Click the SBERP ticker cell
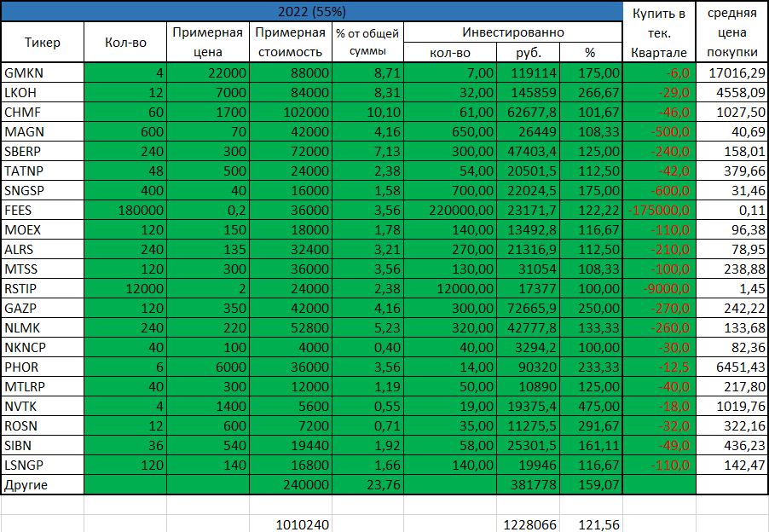The image size is (769, 532). 43,152
